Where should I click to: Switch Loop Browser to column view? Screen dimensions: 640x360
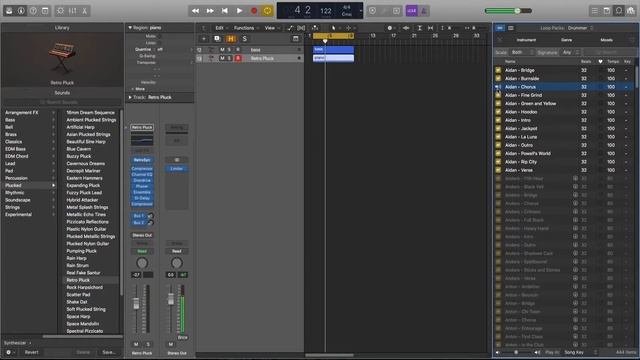(511, 28)
